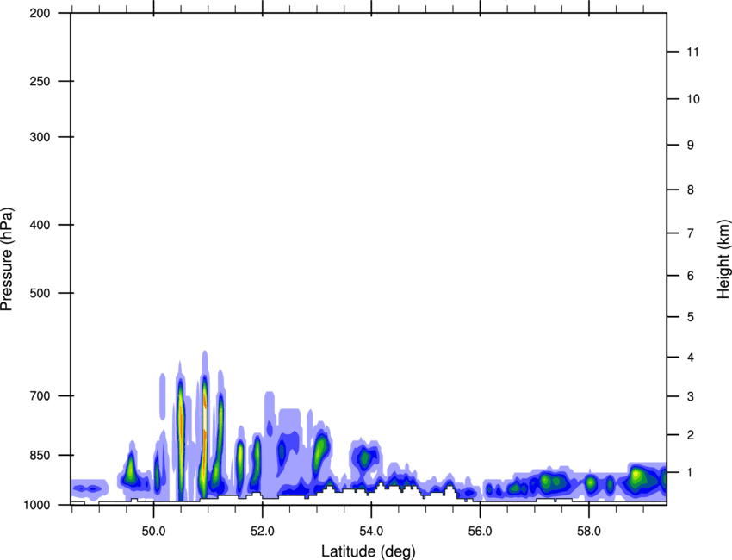Click the 400 pressure tick label
Viewport: 732px width, 560px height.
(40, 225)
